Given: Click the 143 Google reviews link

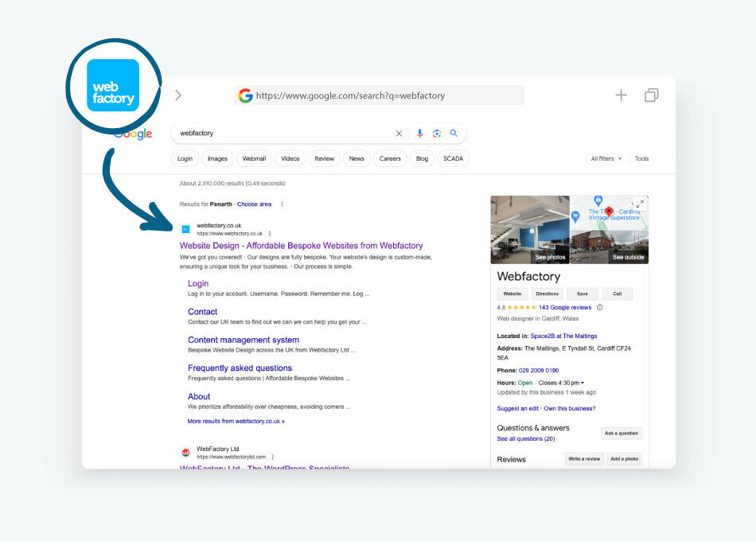Looking at the screenshot, I should click(565, 307).
